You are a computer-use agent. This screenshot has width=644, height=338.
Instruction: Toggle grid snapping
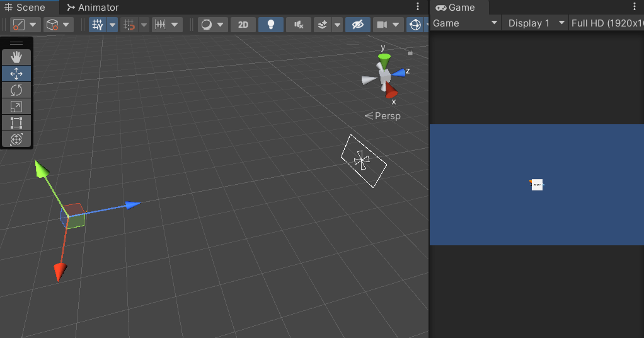pyautogui.click(x=129, y=25)
